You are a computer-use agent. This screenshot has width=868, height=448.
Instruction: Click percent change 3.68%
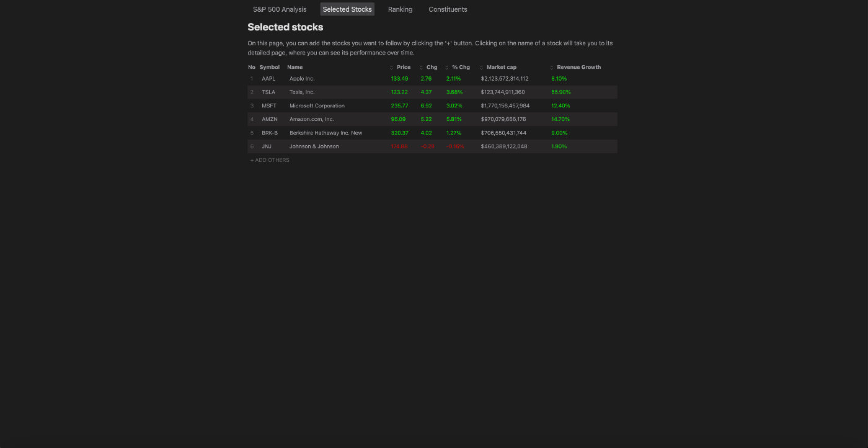click(454, 92)
